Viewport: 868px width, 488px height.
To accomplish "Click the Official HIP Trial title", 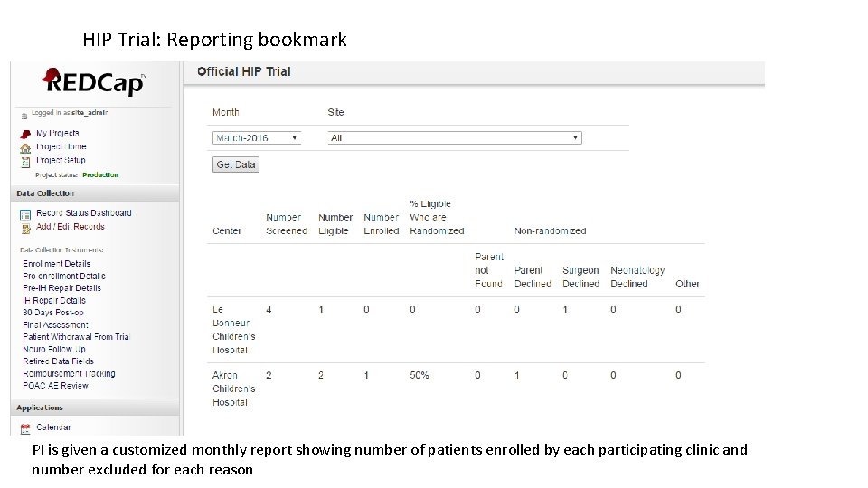I will click(243, 71).
